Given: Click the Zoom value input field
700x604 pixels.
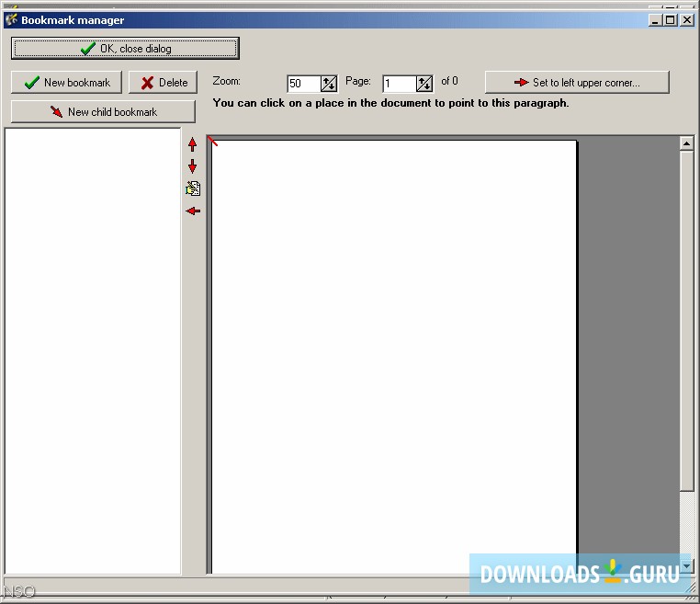Looking at the screenshot, I should click(303, 84).
